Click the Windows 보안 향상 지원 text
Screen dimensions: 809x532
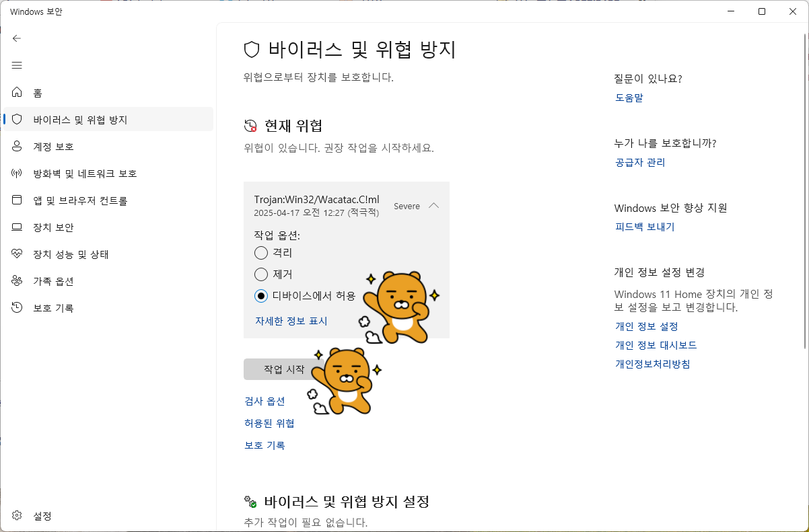click(x=671, y=208)
